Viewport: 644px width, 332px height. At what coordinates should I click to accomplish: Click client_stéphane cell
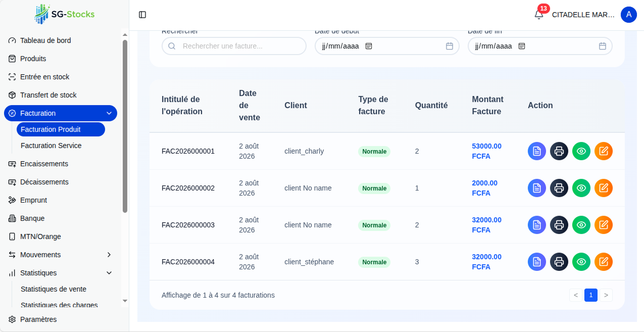309,262
